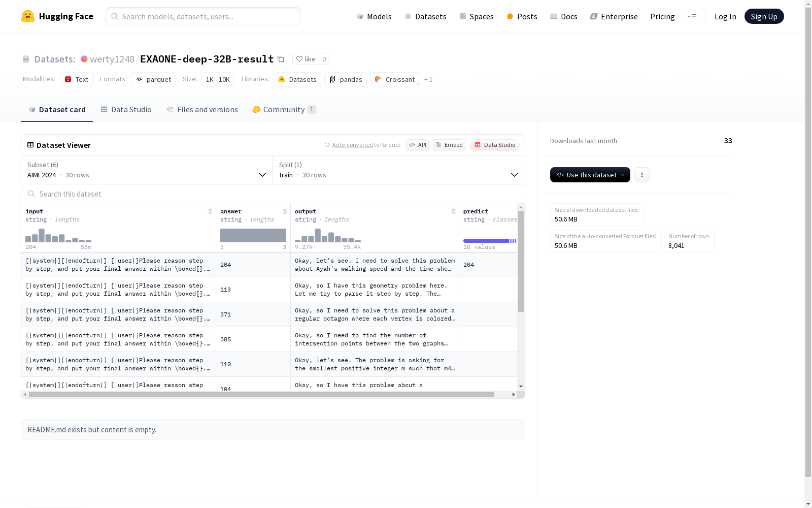Open the output cell about the regular octagon
This screenshot has width=812, height=508.
click(375, 314)
